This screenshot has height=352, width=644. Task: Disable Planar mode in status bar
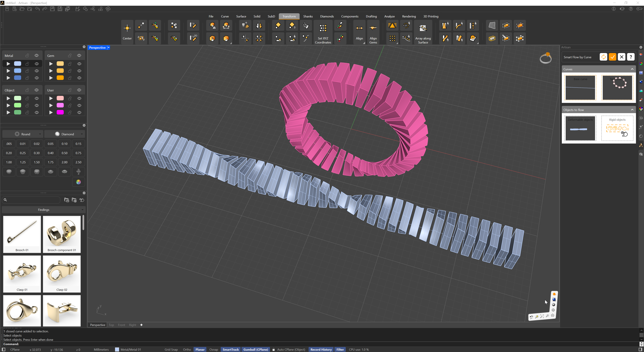pyautogui.click(x=200, y=349)
